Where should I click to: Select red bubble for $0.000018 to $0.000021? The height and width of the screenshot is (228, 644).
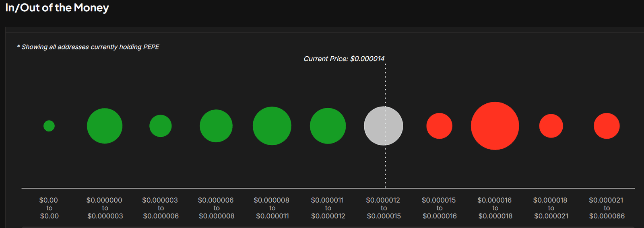click(x=551, y=126)
